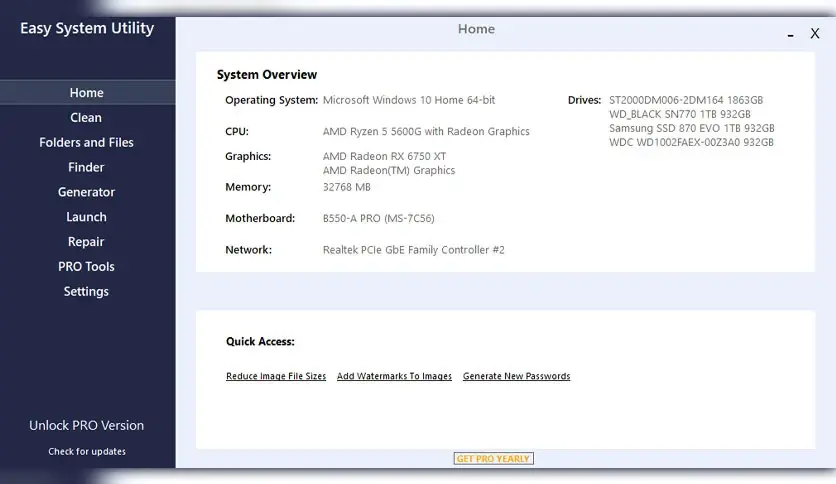The height and width of the screenshot is (484, 836).
Task: Click the 32768 MB memory value
Action: click(x=347, y=187)
